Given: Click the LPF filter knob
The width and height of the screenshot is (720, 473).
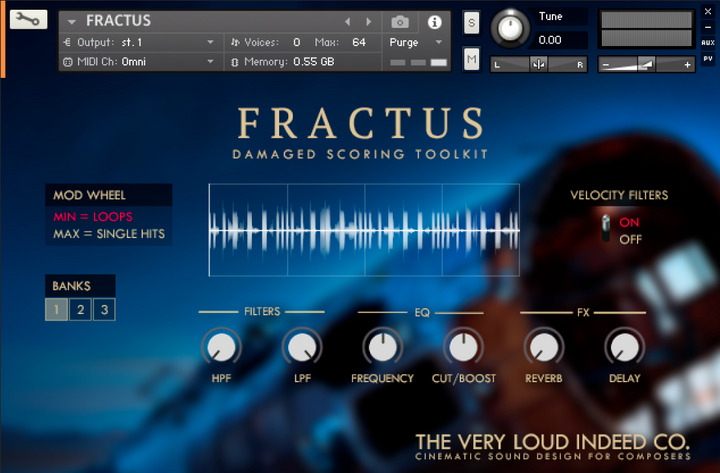Looking at the screenshot, I should click(x=302, y=348).
